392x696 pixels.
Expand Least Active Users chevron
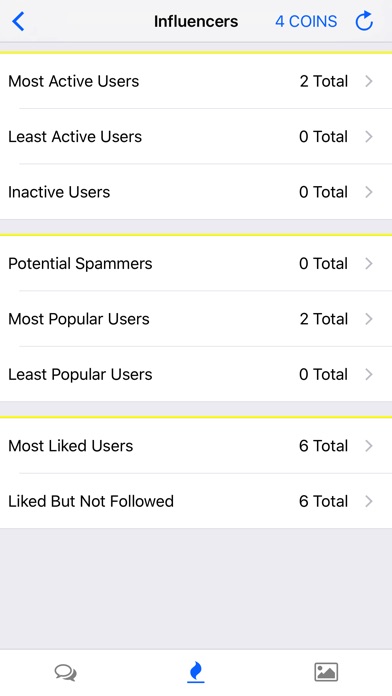tap(368, 137)
